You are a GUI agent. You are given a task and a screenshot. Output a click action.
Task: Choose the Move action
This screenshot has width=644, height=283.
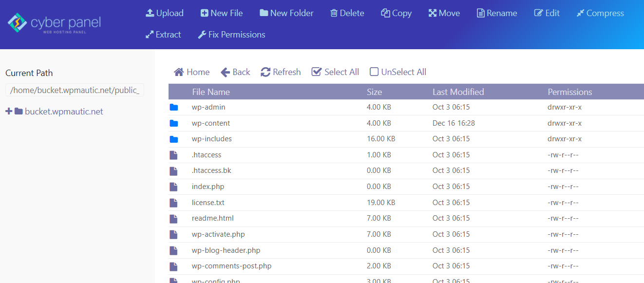click(x=444, y=13)
